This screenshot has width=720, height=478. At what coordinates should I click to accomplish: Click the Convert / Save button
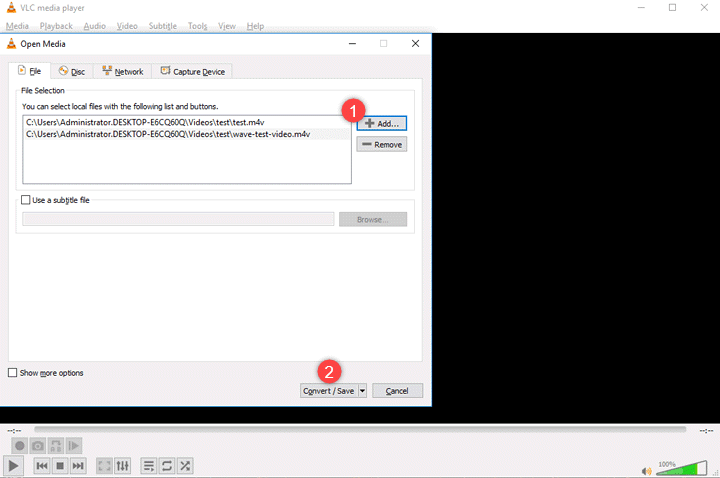pos(329,391)
